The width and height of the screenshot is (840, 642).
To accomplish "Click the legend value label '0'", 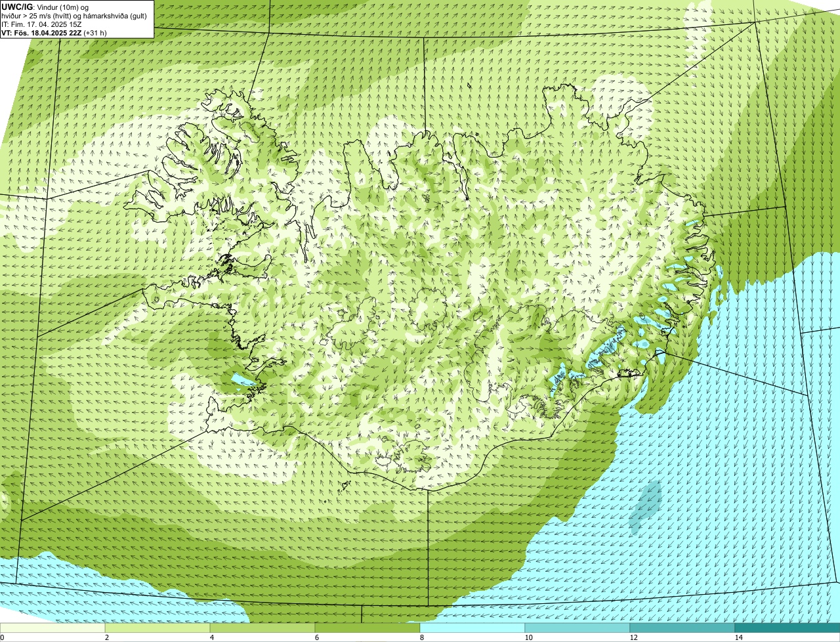I will click(x=2, y=637).
